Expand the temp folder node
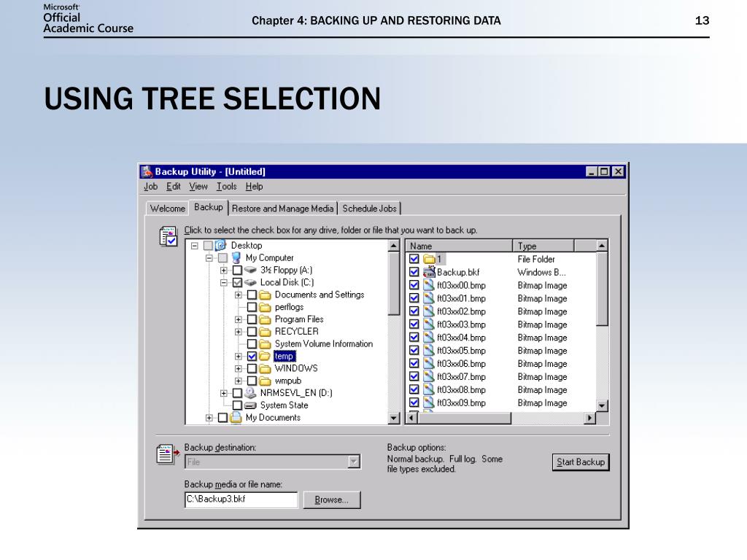 239,357
